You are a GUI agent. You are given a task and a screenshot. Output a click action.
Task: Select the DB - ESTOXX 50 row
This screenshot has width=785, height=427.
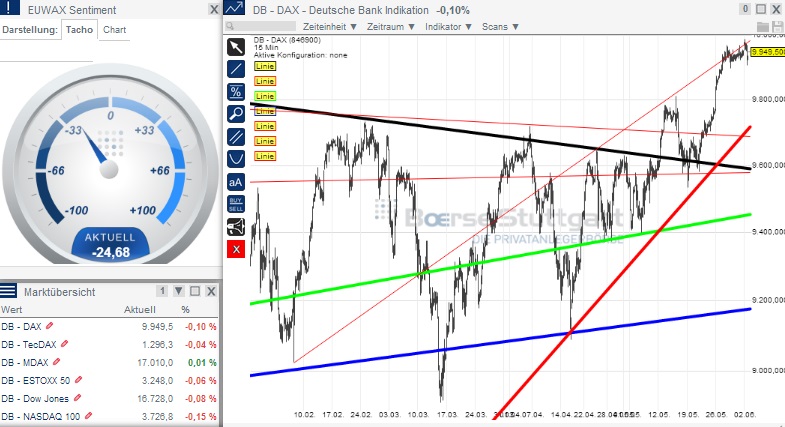coord(109,380)
